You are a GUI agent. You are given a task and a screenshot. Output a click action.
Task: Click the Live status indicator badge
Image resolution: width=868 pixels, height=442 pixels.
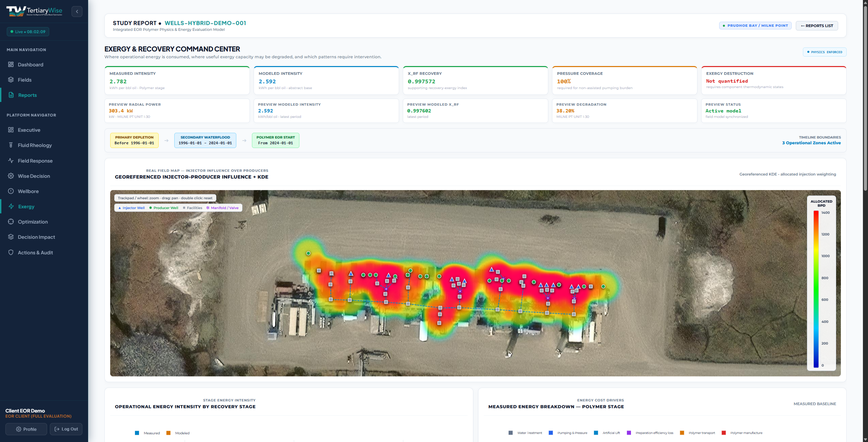point(28,32)
